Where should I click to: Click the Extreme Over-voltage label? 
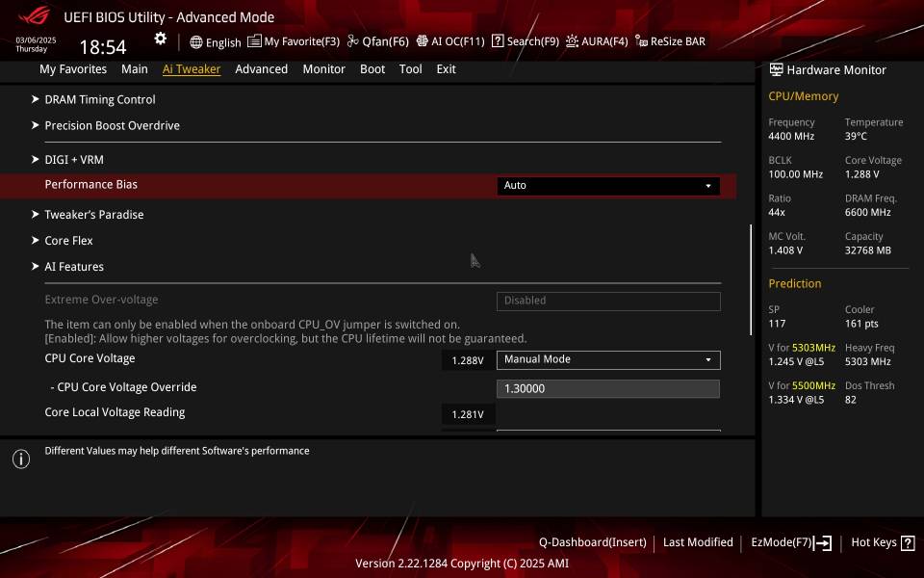[101, 300]
